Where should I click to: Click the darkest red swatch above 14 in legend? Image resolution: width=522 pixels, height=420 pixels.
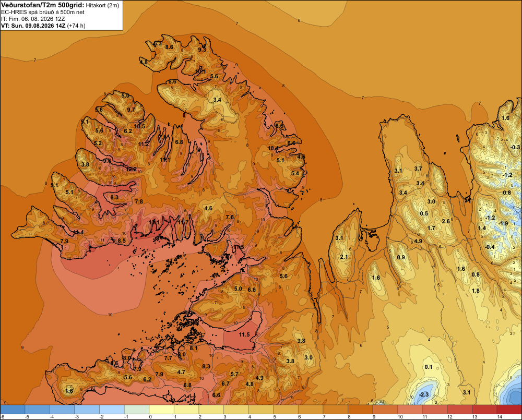509,409
